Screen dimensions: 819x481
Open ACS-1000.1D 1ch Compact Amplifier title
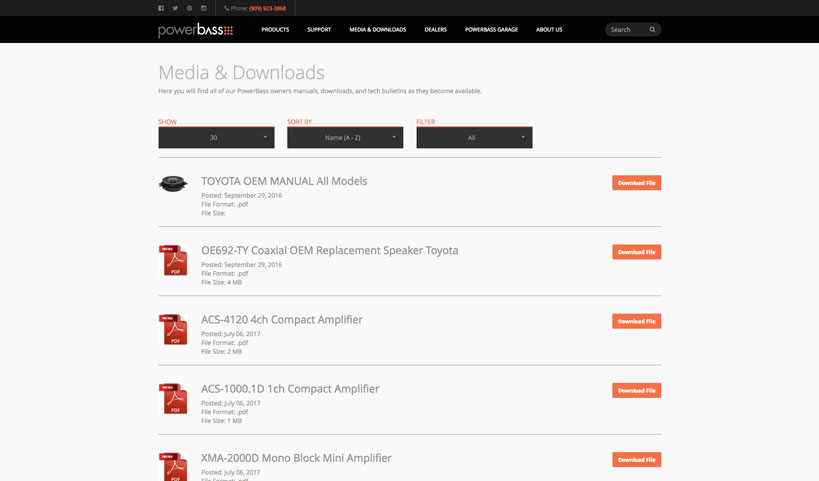(x=290, y=389)
